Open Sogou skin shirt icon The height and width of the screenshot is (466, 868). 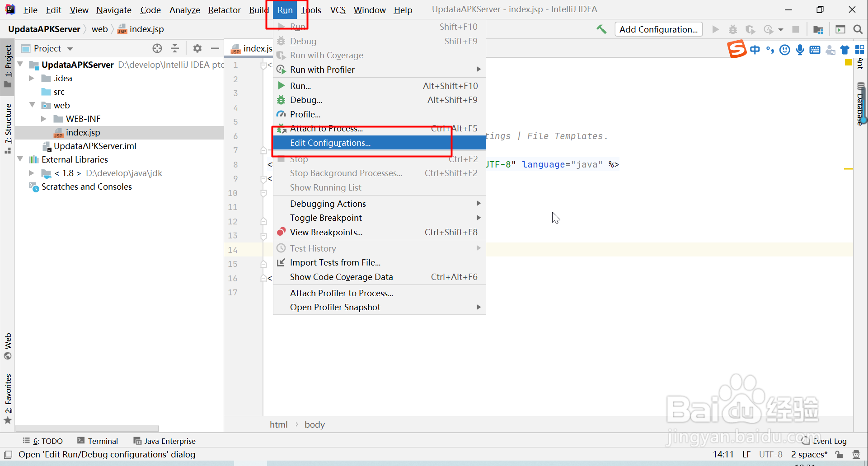pyautogui.click(x=845, y=50)
